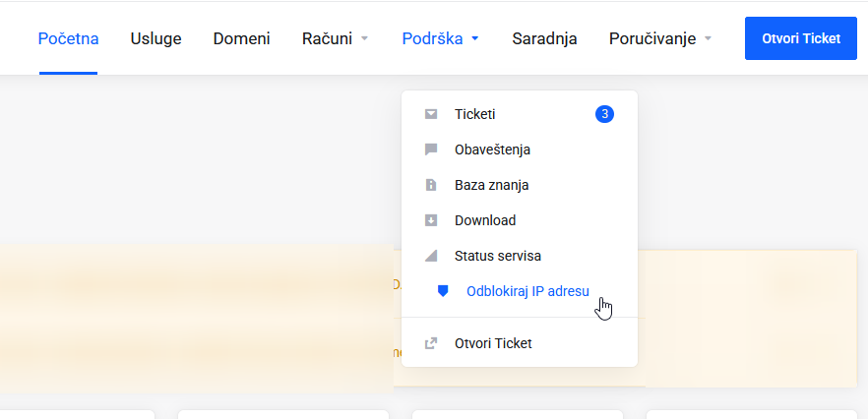Expand the Računi dropdown arrow
The image size is (868, 419).
click(364, 38)
